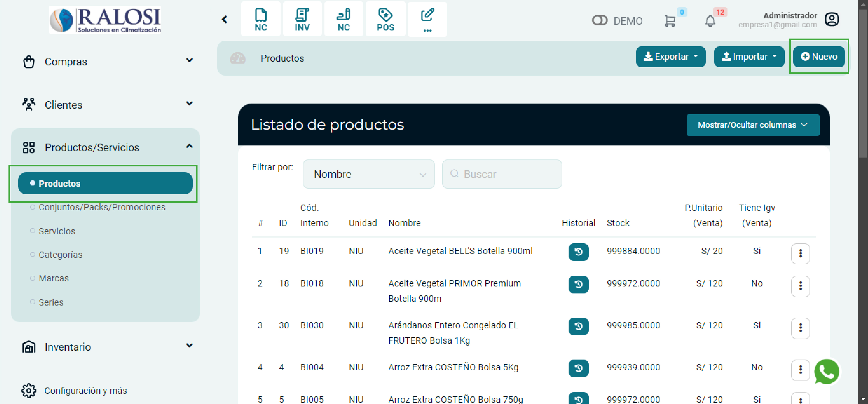Open actions menu for Arroz COSTEÑO 5Kg

[800, 370]
